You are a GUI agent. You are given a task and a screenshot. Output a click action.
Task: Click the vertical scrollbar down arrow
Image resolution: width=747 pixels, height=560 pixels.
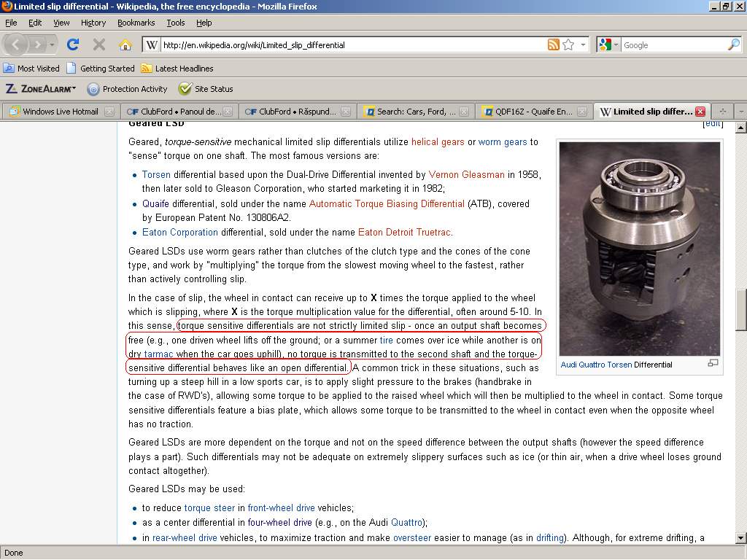click(x=740, y=538)
